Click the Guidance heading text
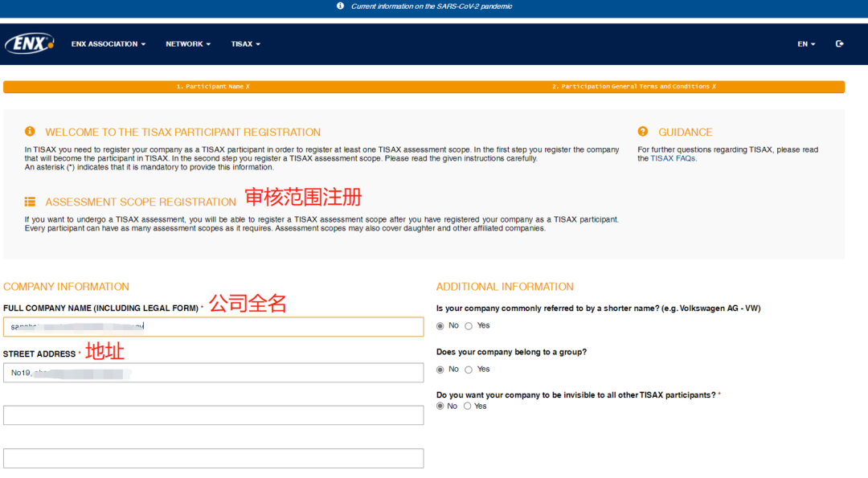The width and height of the screenshot is (868, 478). click(x=686, y=132)
